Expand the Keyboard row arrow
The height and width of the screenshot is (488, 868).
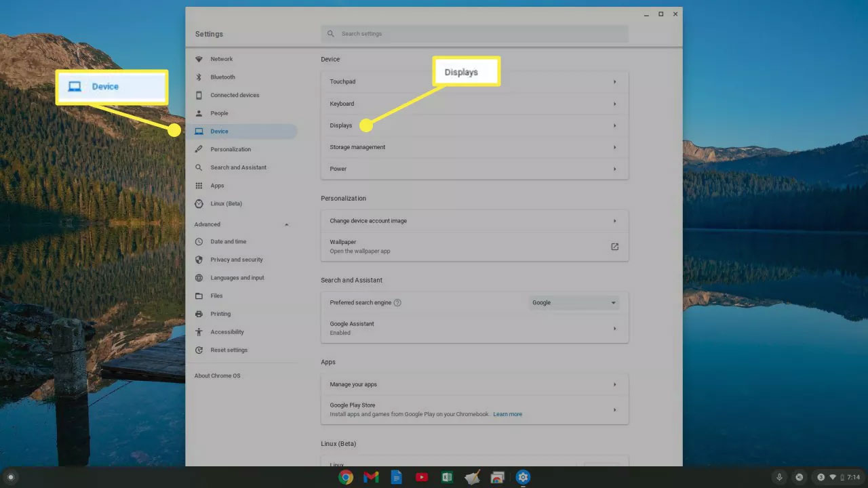coord(614,104)
